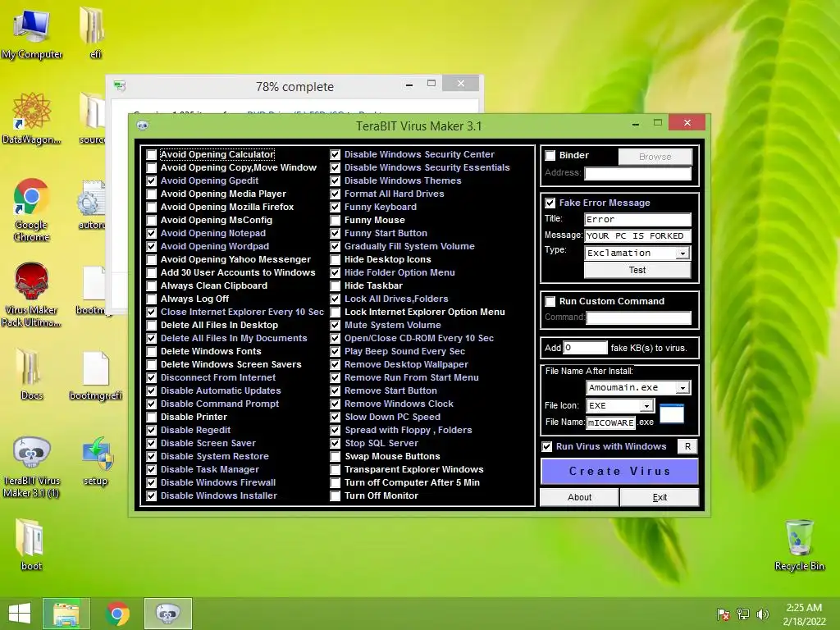This screenshot has width=840, height=630.
Task: Open Chrome from the taskbar
Action: coord(118,613)
